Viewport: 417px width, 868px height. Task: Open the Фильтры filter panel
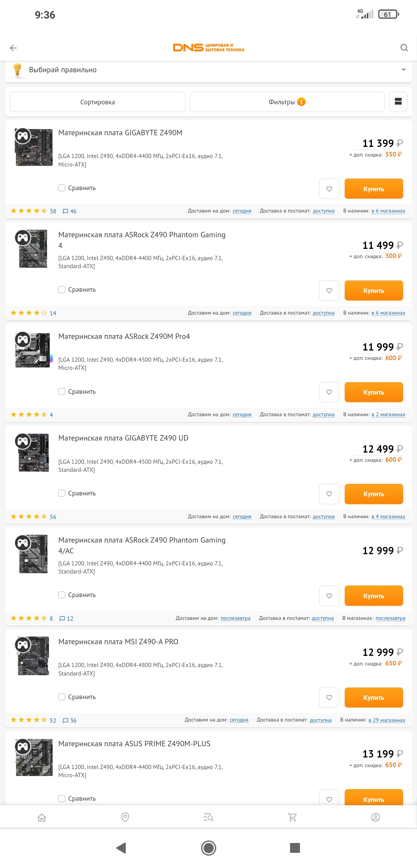point(287,102)
